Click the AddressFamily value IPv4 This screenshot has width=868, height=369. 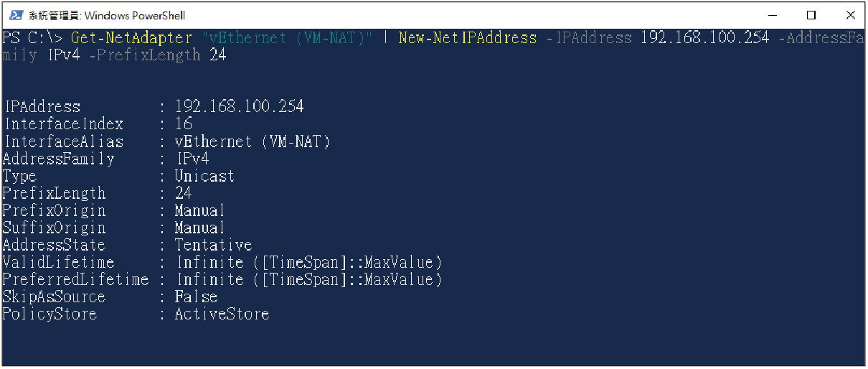(192, 159)
